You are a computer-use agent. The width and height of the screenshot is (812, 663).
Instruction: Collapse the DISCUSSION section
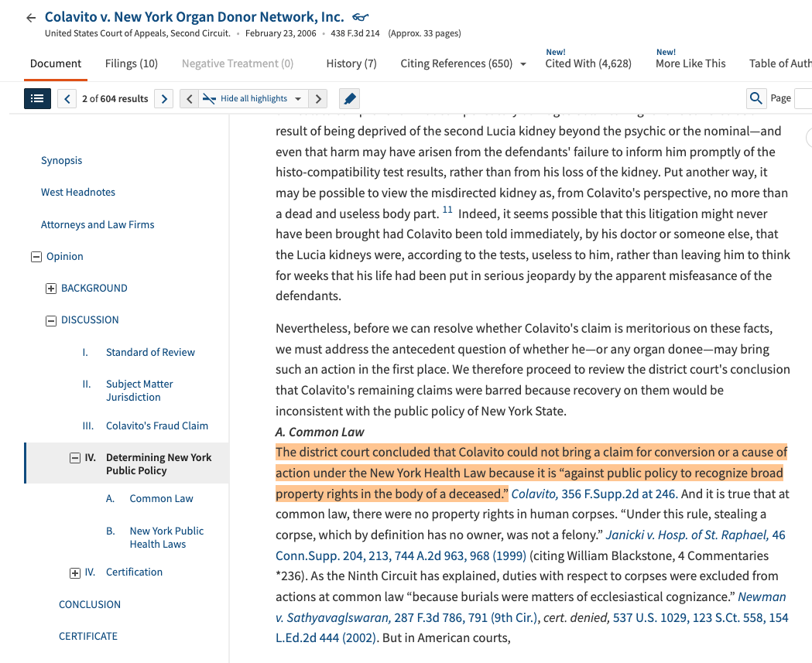(x=51, y=320)
